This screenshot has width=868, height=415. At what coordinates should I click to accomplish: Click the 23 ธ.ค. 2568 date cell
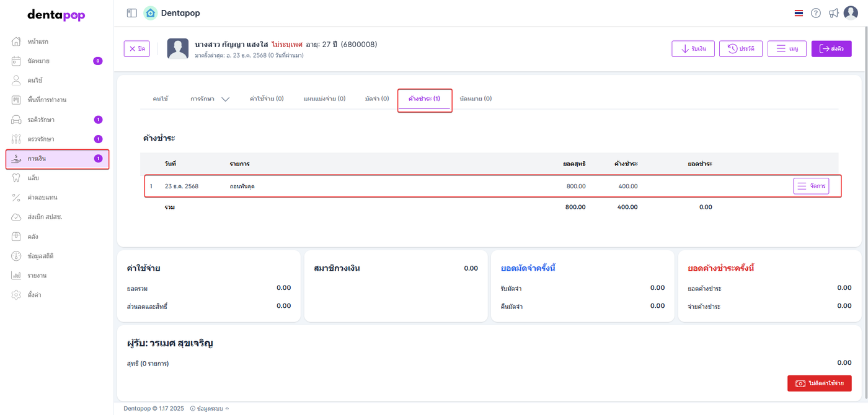tap(182, 186)
